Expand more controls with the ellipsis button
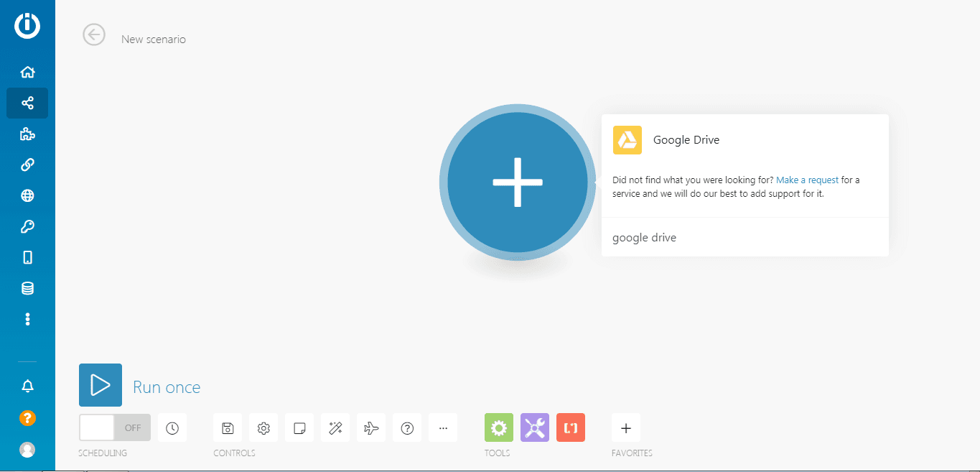 tap(443, 428)
